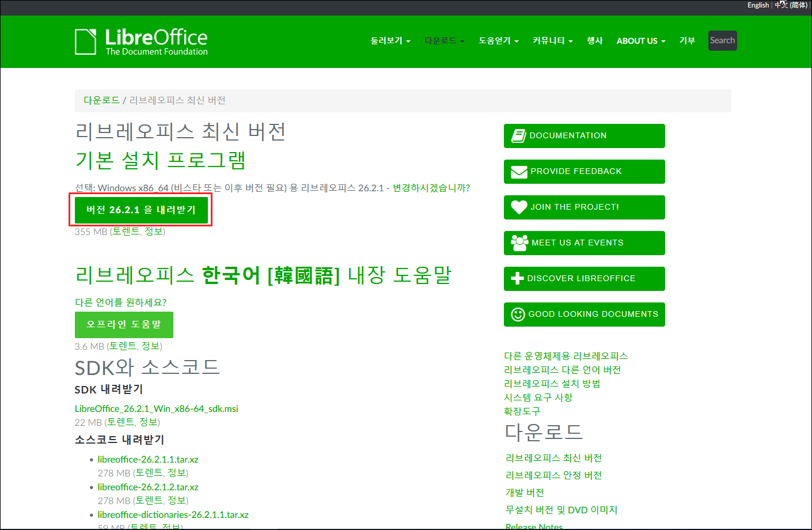Download libreoffice-26.2.1.1.tar.xz
This screenshot has width=812, height=530.
point(148,460)
